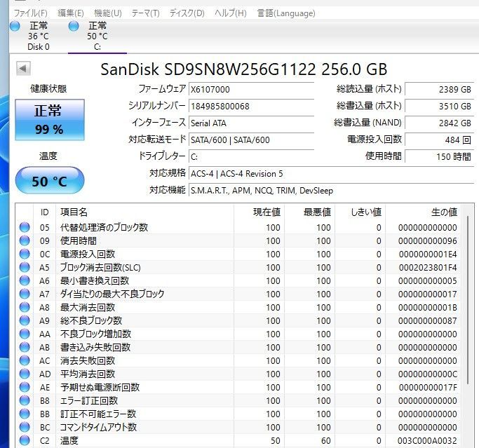Click power-on hours value 150 時間
The image size is (479, 448).
pyautogui.click(x=440, y=156)
